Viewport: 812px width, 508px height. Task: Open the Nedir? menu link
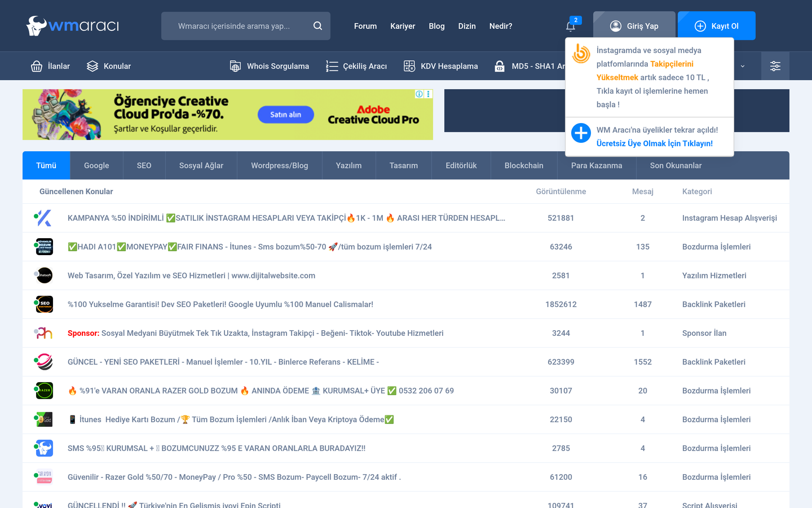[501, 26]
